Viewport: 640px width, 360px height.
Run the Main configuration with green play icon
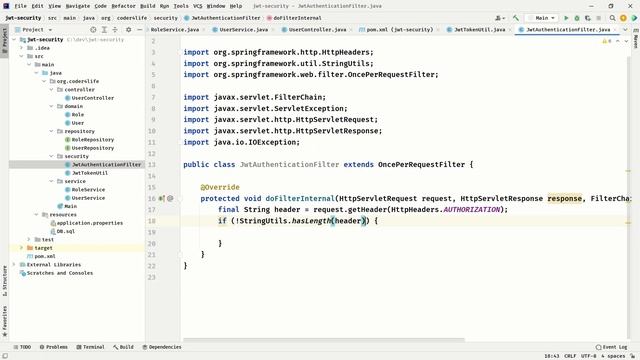tap(566, 18)
